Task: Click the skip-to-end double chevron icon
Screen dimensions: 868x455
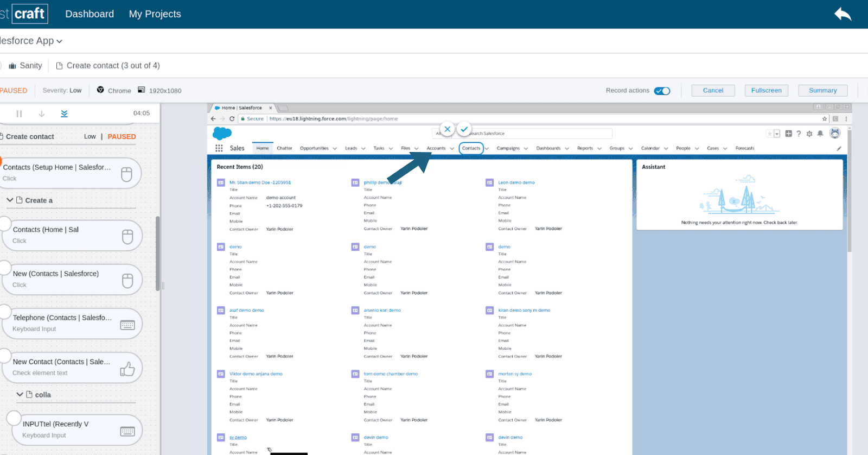Action: click(x=64, y=113)
